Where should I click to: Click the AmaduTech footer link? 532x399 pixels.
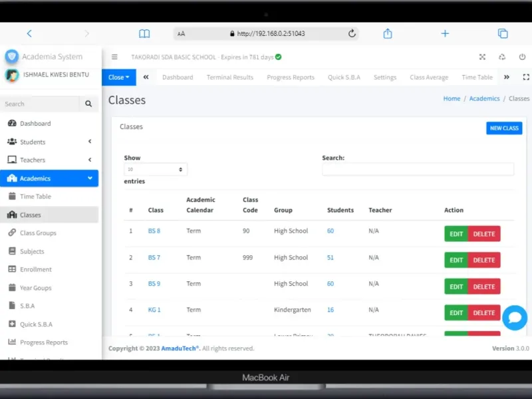click(x=180, y=348)
